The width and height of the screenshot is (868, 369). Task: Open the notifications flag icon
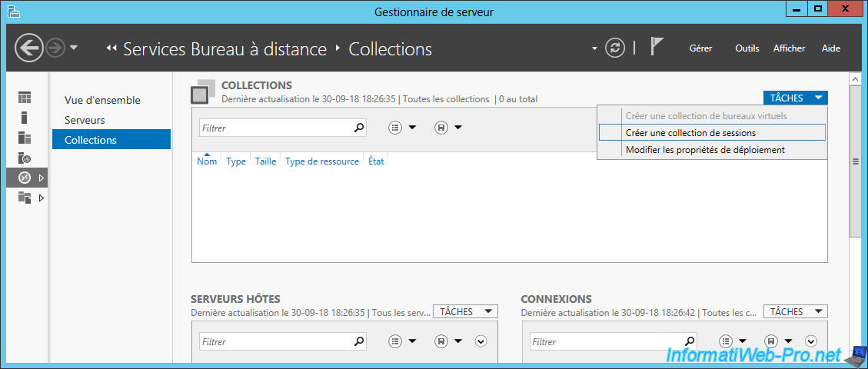click(x=657, y=48)
